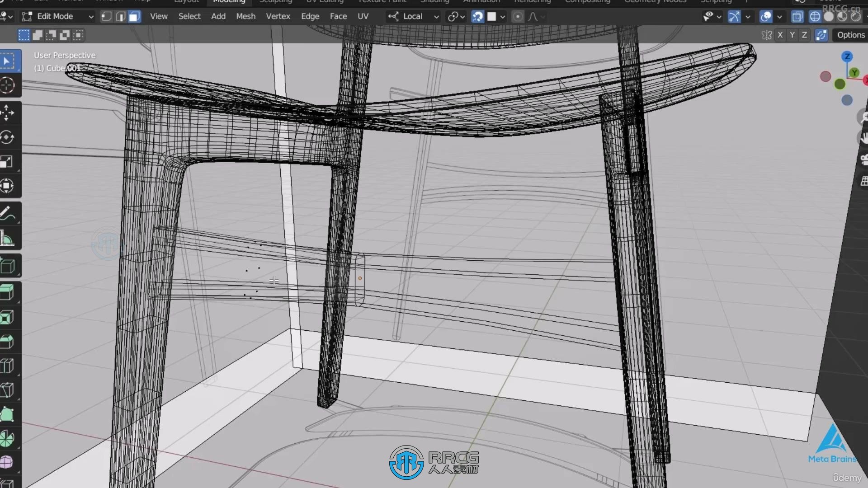The width and height of the screenshot is (868, 488).
Task: Click the Edge menu in header
Action: click(x=309, y=16)
